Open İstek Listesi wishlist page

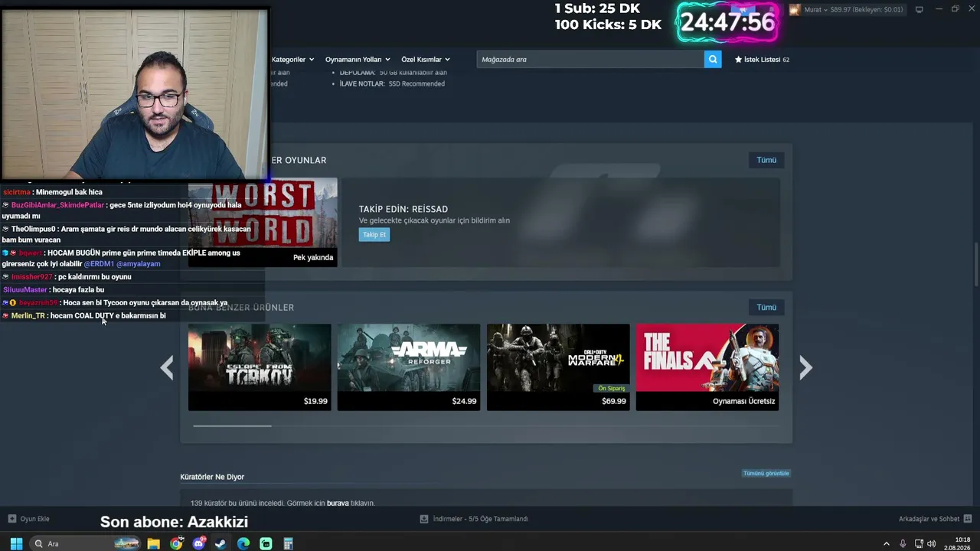tap(762, 59)
